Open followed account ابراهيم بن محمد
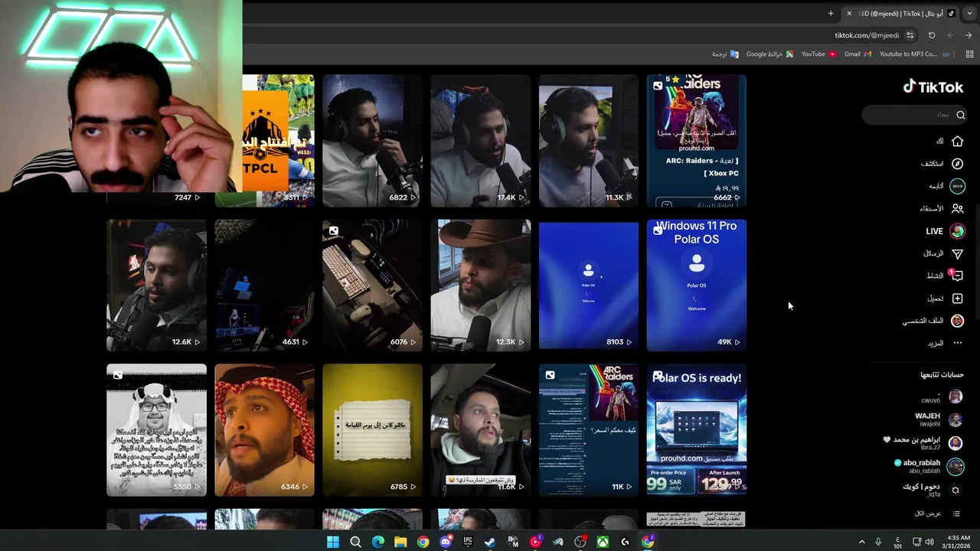This screenshot has width=980, height=551. click(924, 442)
